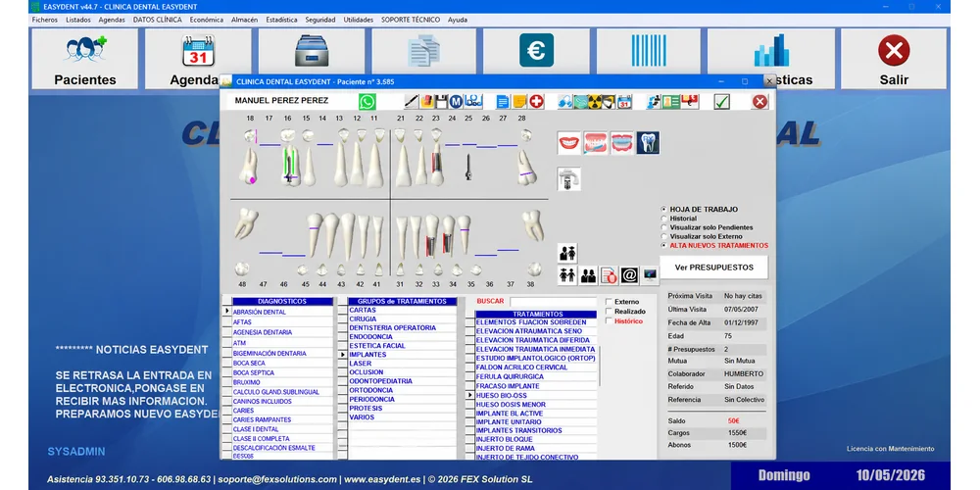Select the red lips smile view

coord(568,143)
